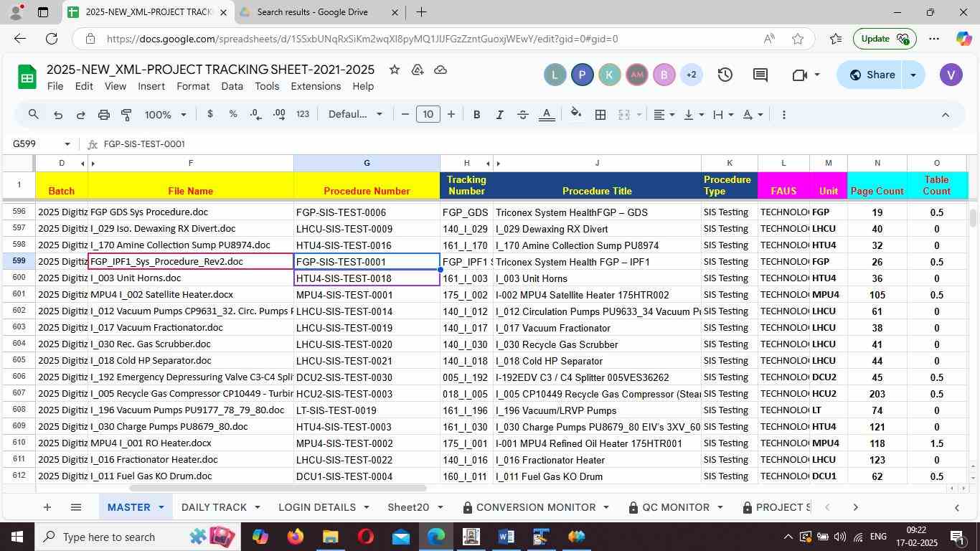Hide the menus with the collapse arrow
This screenshot has width=980, height=551.
click(x=945, y=115)
